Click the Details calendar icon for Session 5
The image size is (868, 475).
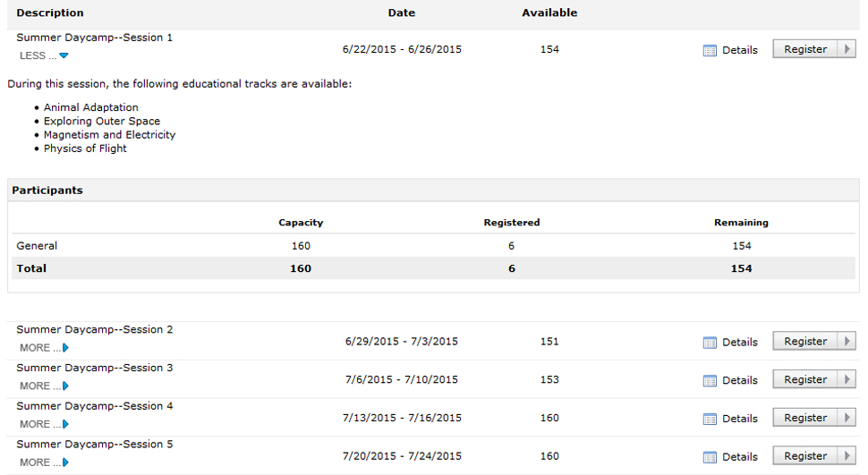tap(710, 457)
